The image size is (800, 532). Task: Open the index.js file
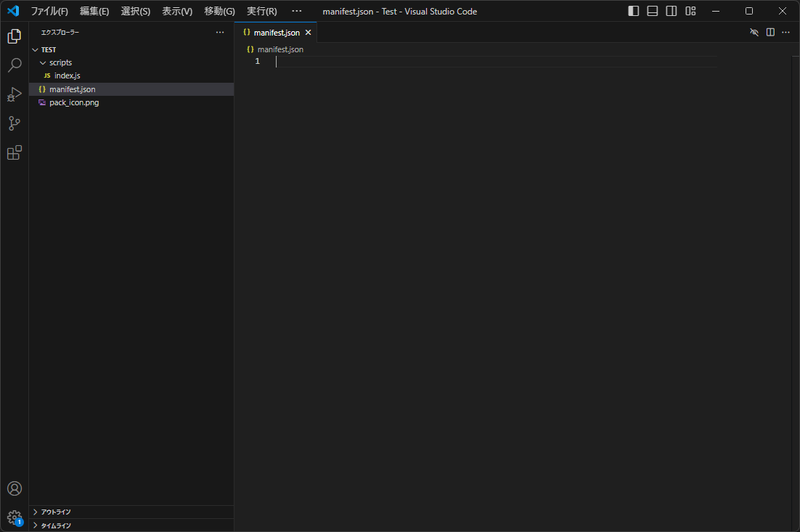pyautogui.click(x=66, y=75)
